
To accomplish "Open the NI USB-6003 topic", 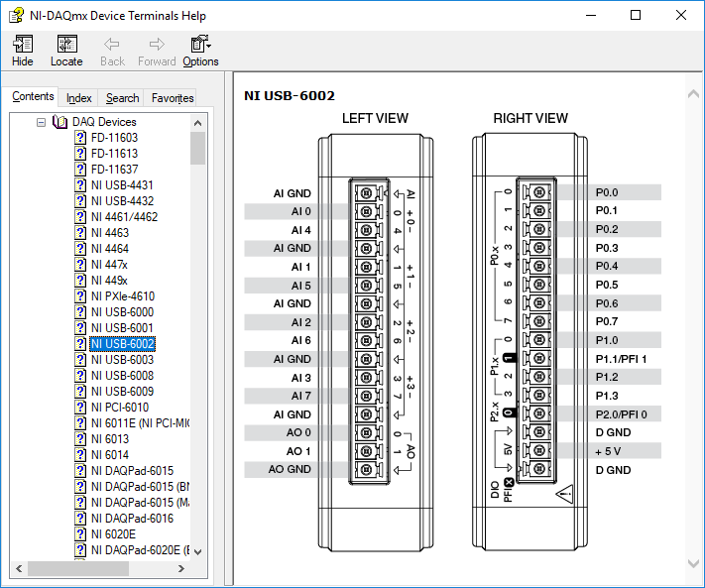I will click(122, 360).
